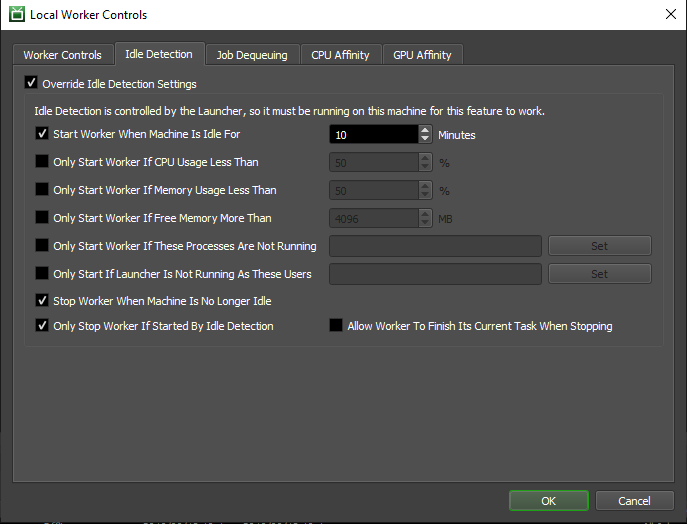Uncheck Override Idle Detection Settings
This screenshot has width=687, height=524.
click(30, 84)
